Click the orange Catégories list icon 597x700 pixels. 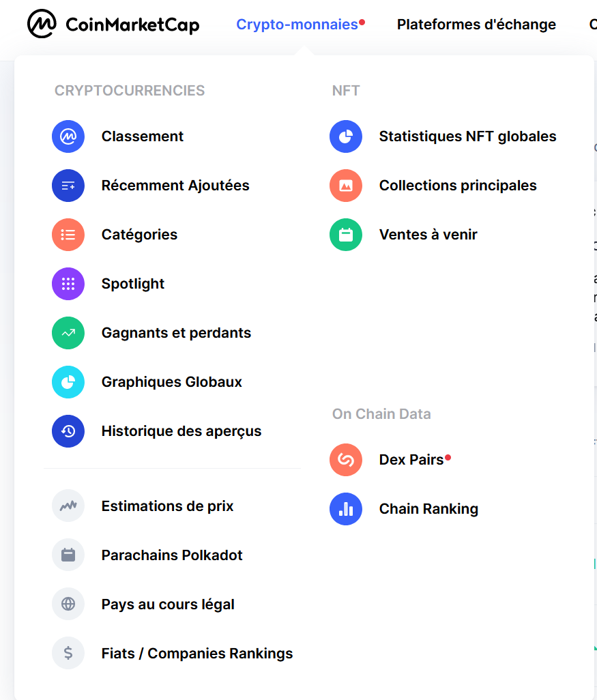pos(68,235)
